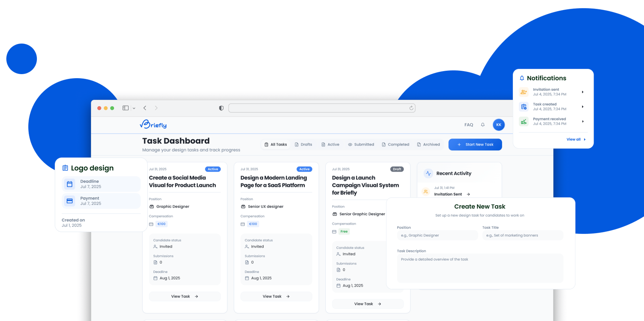View Task for Modern Landing Page card
Screen dimensions: 644x321
click(276, 297)
